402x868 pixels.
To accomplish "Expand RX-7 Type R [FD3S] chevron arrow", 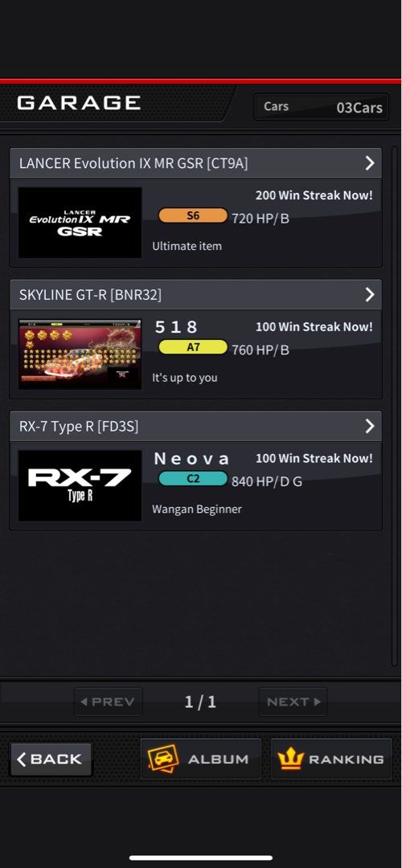I will click(370, 426).
